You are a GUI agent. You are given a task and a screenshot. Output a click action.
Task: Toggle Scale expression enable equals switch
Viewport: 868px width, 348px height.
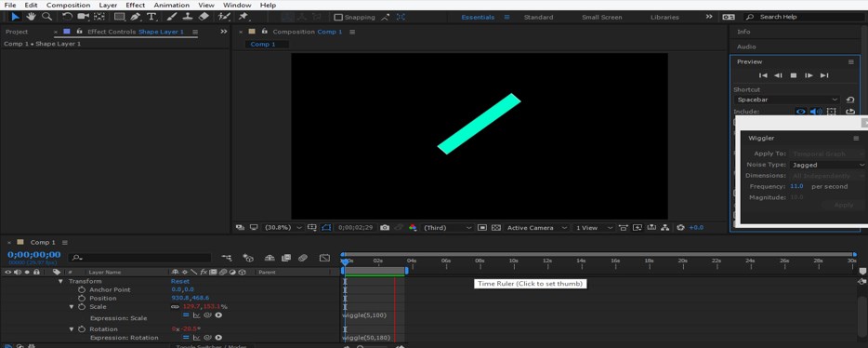[186, 315]
